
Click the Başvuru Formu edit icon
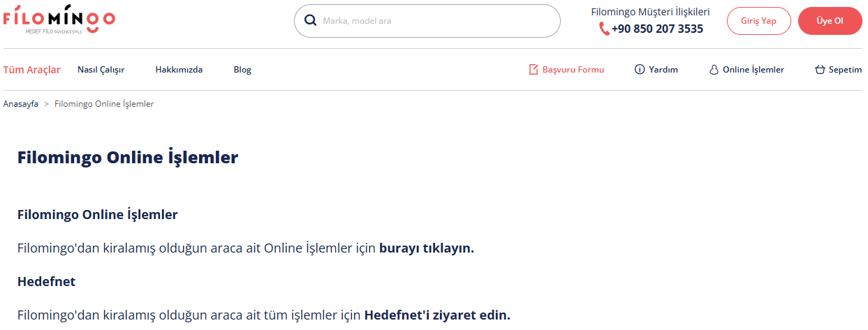[534, 70]
